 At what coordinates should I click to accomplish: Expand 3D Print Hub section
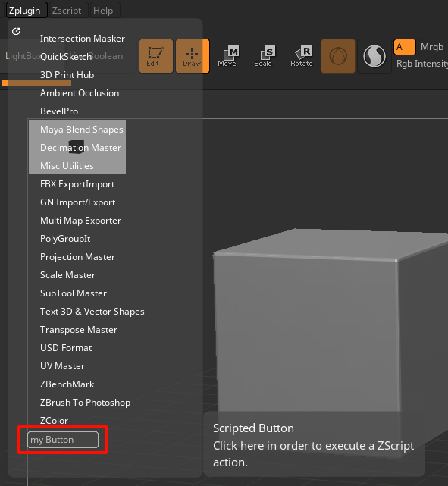pos(67,75)
